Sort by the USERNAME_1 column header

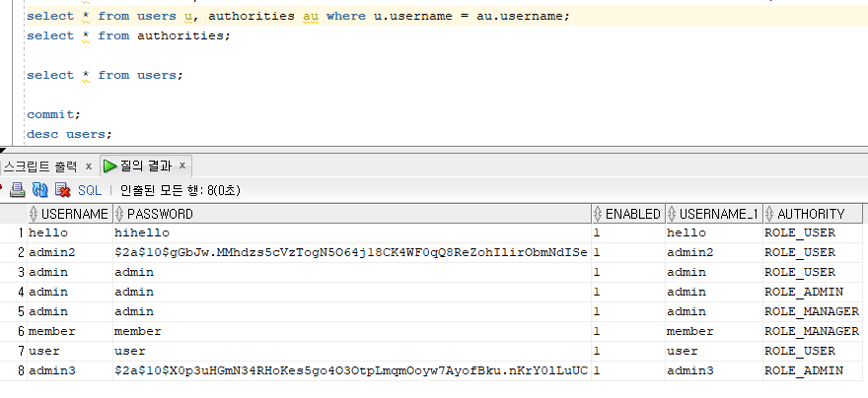pos(714,214)
